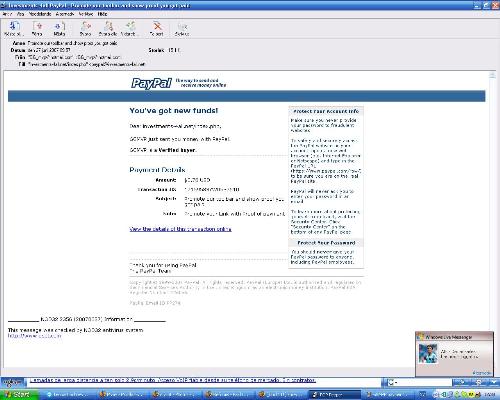Click the contact picture in Messenger popup
The height and width of the screenshot is (400, 500).
point(428,353)
